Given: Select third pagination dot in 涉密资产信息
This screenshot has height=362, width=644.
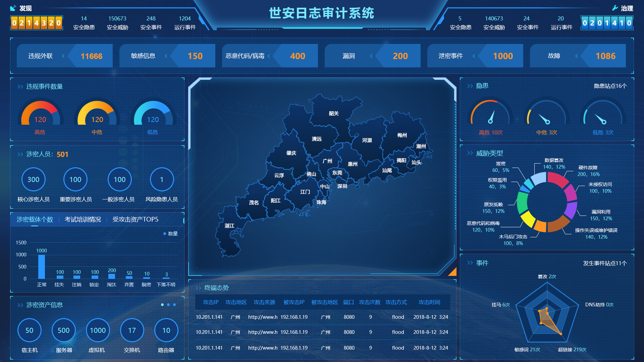Looking at the screenshot, I should point(174,305).
